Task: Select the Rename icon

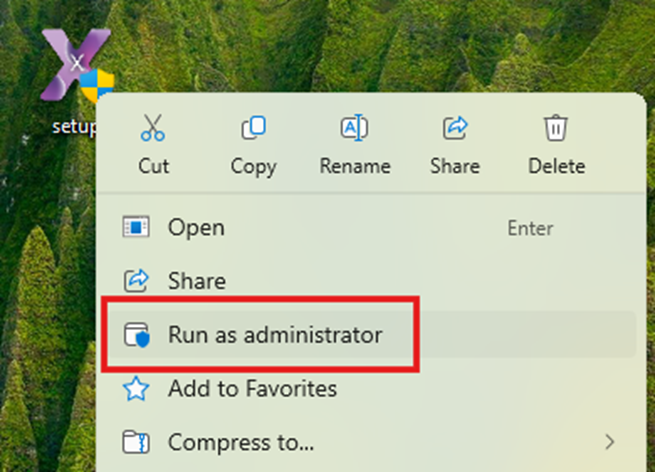Action: point(354,129)
